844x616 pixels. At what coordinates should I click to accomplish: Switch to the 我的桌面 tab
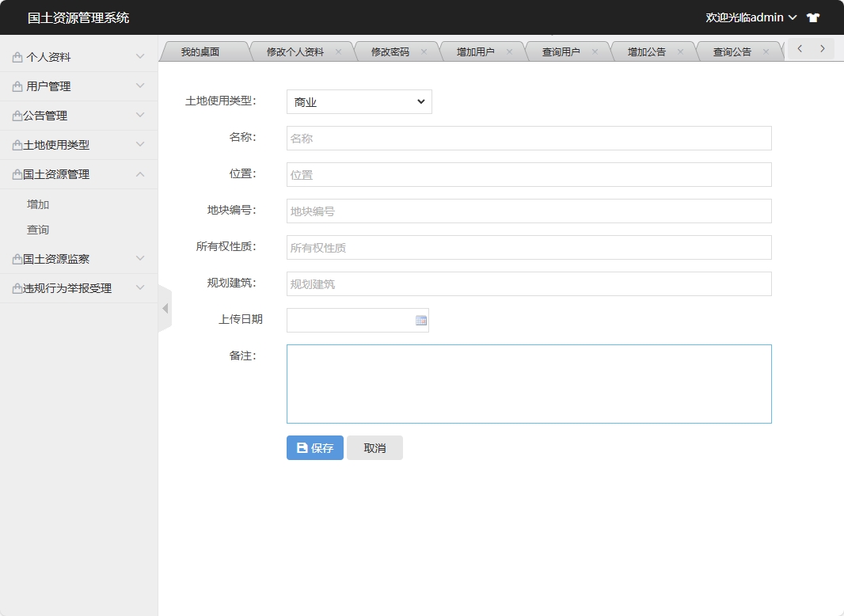(200, 52)
